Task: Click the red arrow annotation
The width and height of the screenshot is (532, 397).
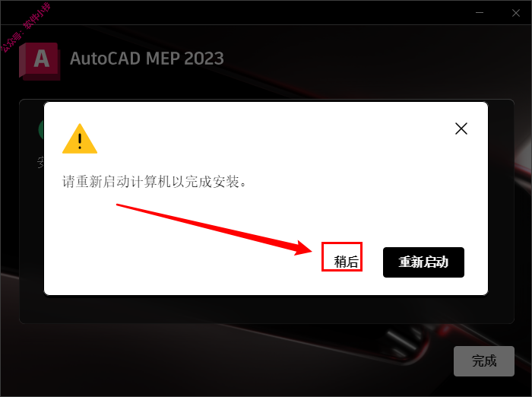Action: click(214, 230)
